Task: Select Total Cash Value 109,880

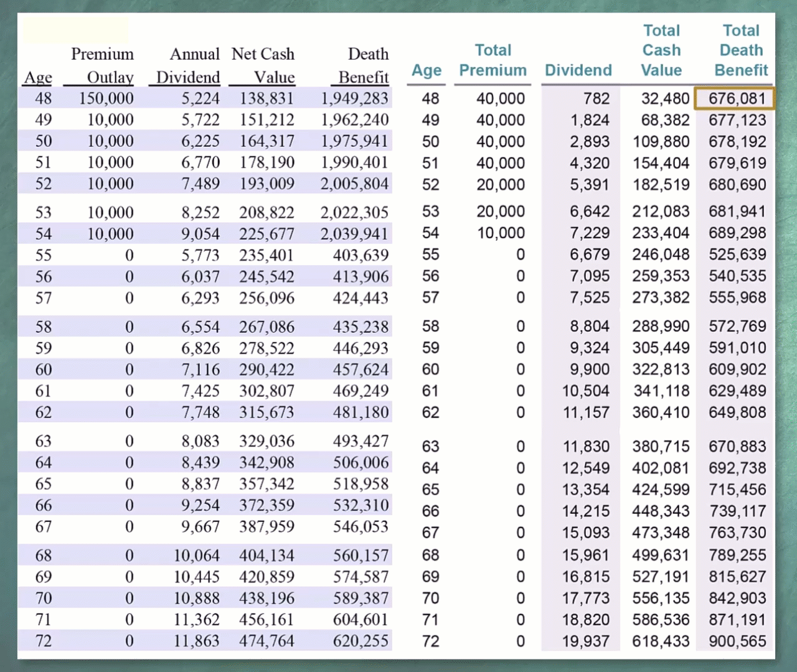Action: coord(661,142)
